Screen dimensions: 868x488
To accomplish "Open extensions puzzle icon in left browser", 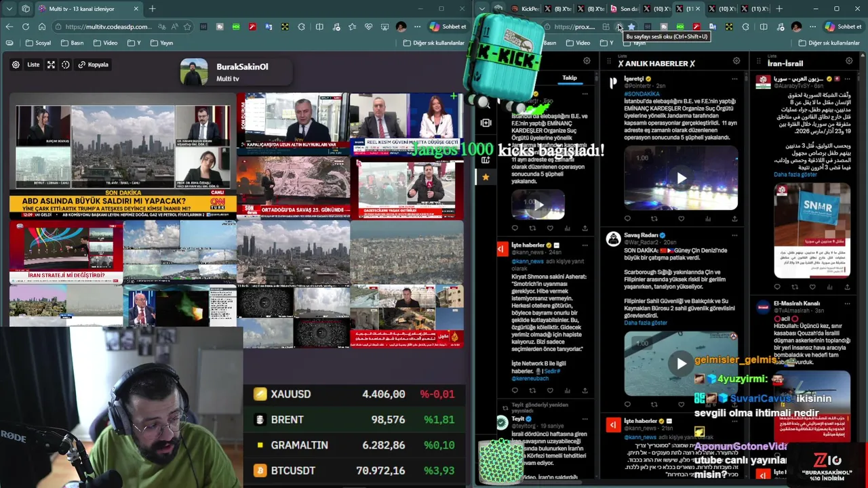I will pyautogui.click(x=302, y=26).
